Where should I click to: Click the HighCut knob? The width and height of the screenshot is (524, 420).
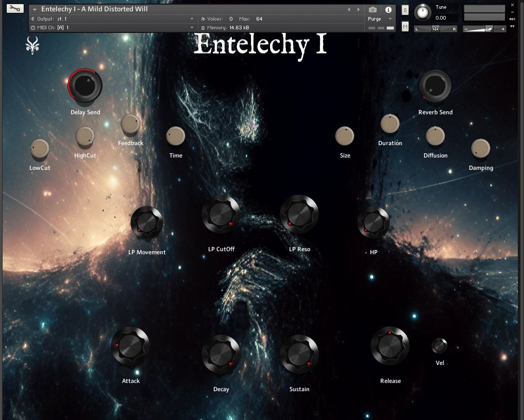85,136
